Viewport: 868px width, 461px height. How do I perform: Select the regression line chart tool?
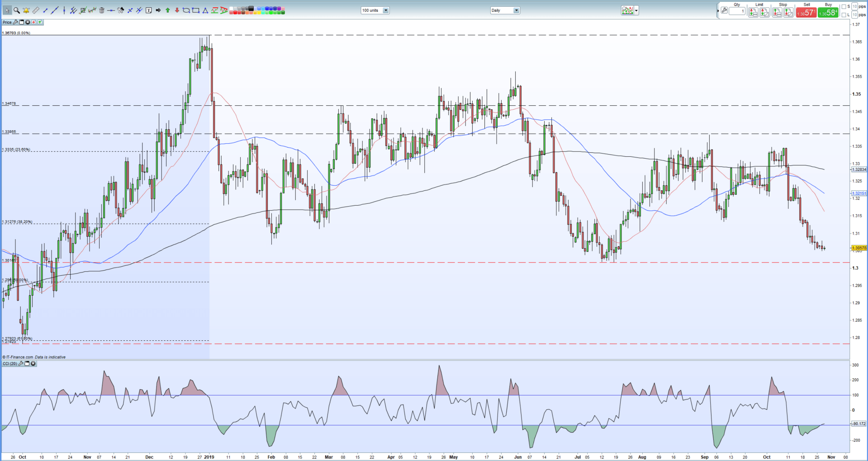pyautogui.click(x=92, y=10)
